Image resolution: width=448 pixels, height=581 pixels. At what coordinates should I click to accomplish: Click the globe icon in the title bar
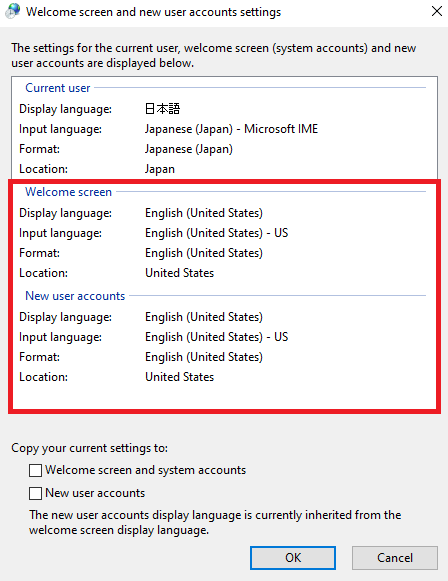13,11
